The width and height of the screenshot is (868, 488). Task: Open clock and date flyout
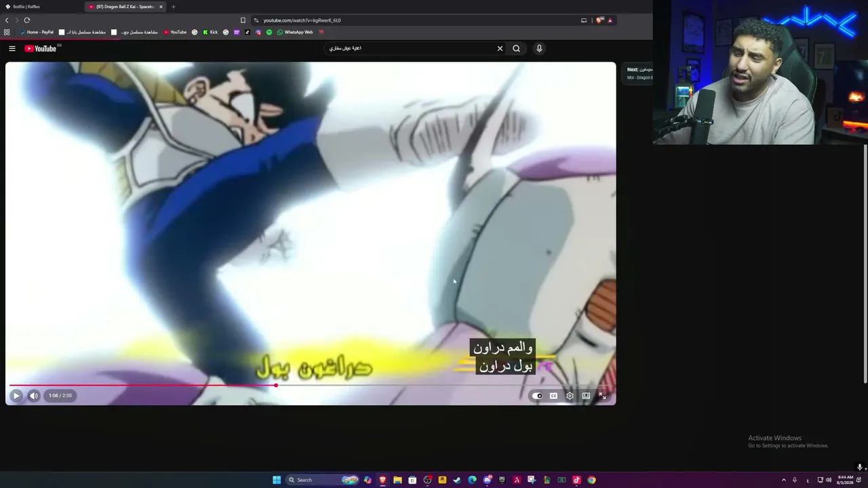845,480
